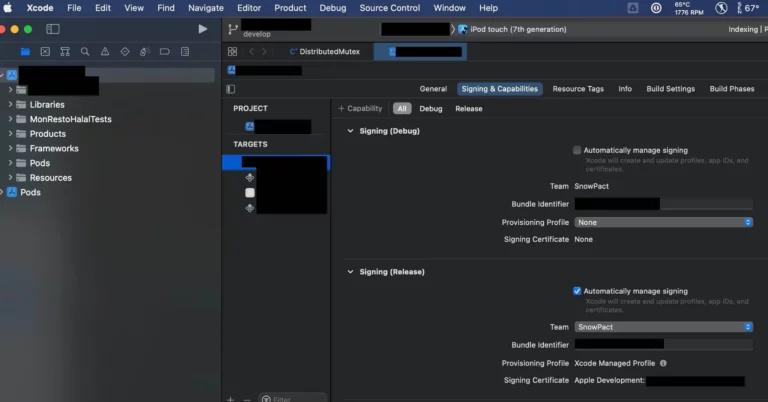Switch to the Signing & Capabilities tab
The image size is (768, 402).
[500, 89]
